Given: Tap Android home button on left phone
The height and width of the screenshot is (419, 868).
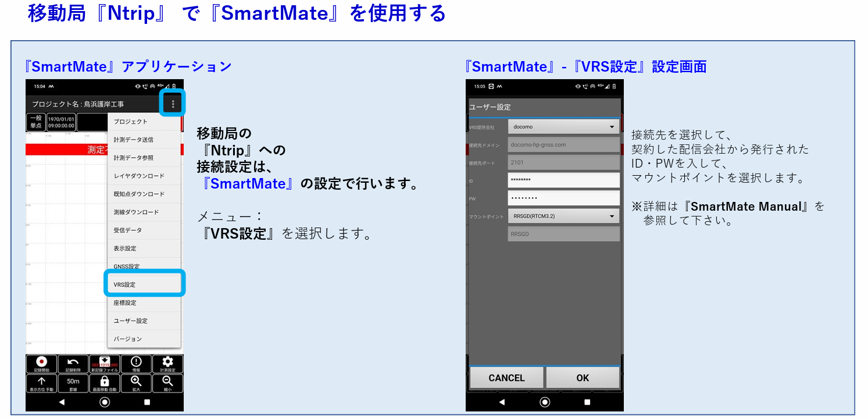Looking at the screenshot, I should pyautogui.click(x=105, y=402).
